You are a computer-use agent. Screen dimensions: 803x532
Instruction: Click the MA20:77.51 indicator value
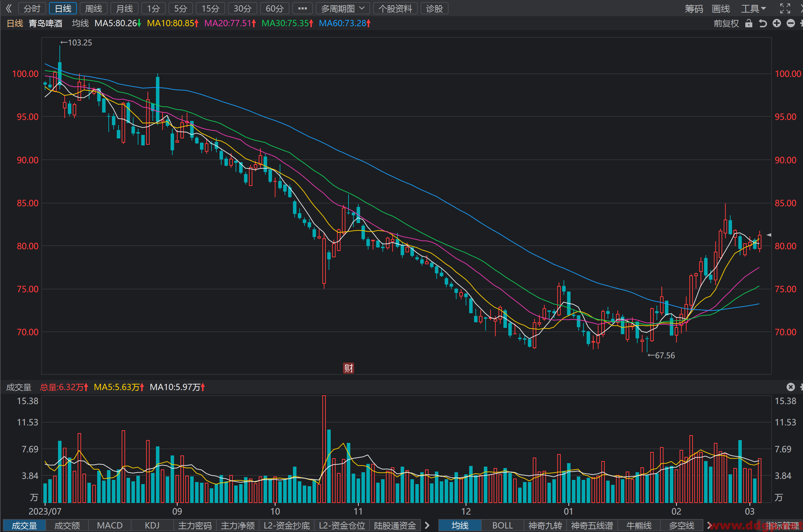tap(230, 23)
